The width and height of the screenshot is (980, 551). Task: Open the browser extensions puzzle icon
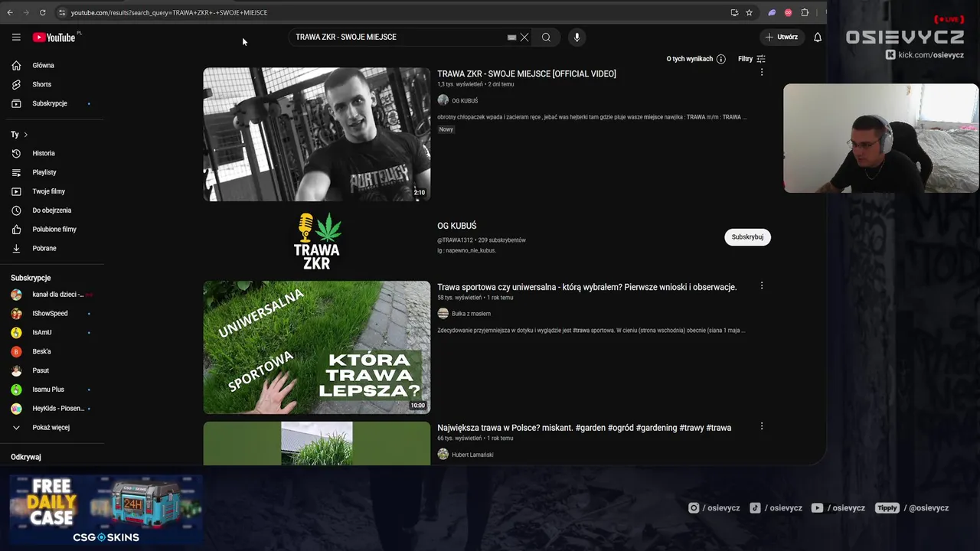805,12
